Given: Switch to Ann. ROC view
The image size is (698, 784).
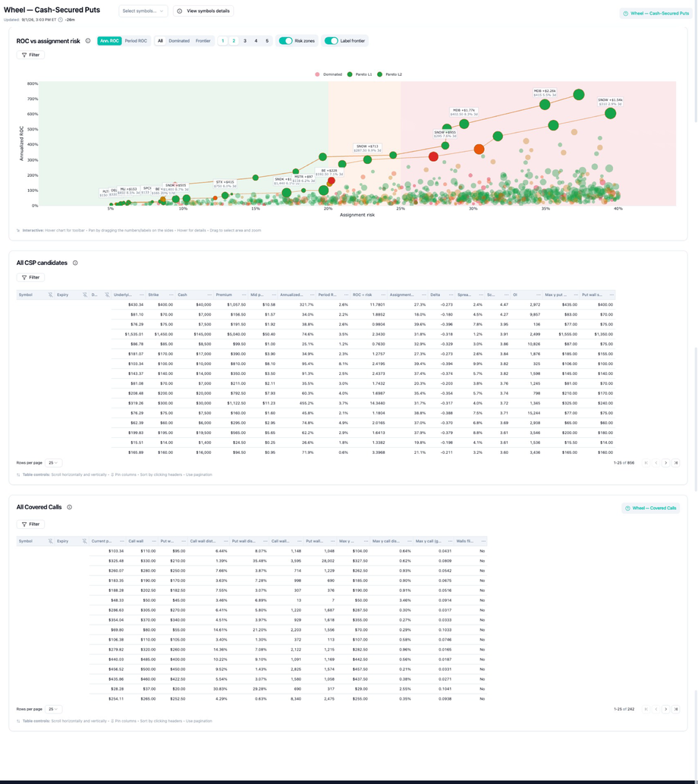Looking at the screenshot, I should point(109,41).
